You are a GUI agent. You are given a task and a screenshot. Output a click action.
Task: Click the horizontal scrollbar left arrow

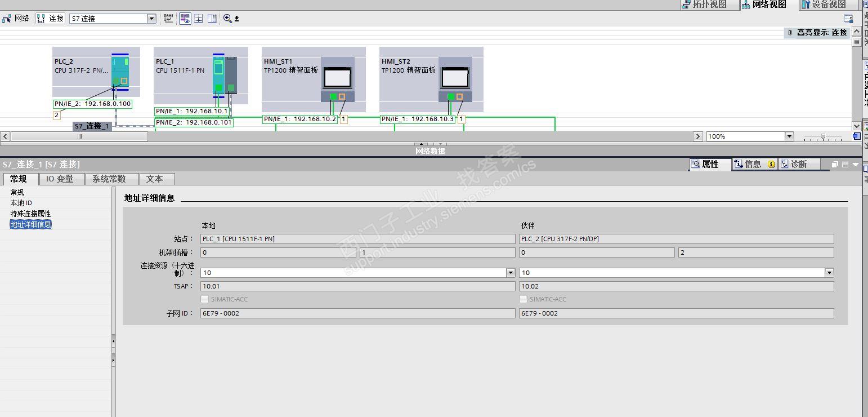5,136
